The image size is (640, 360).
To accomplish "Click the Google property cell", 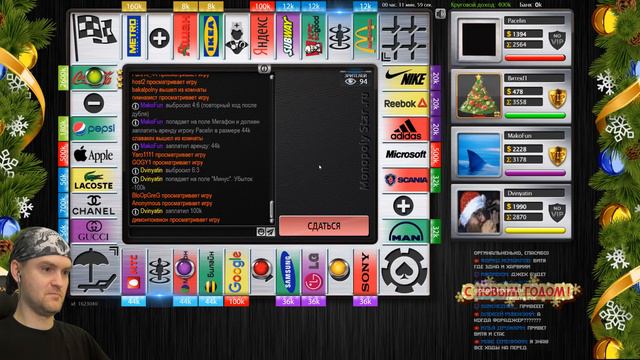I will (x=236, y=271).
